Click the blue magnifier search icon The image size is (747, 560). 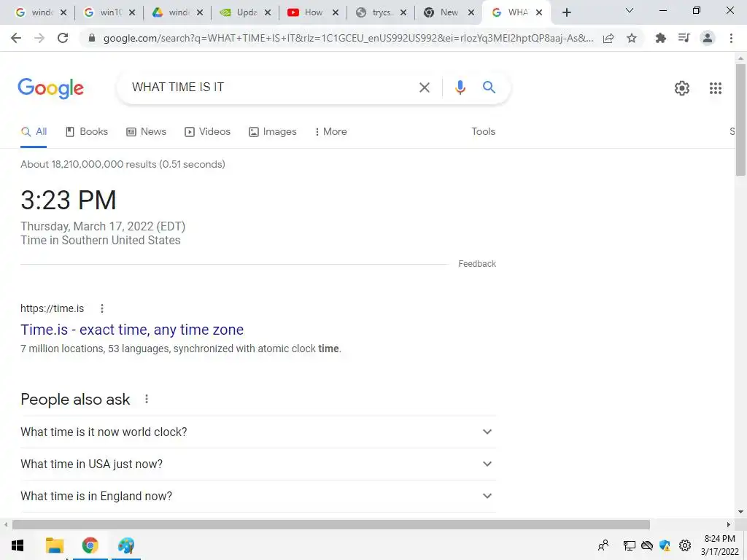pyautogui.click(x=489, y=87)
